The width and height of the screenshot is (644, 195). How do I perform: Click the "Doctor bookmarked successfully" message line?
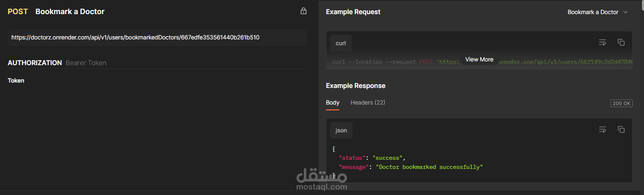point(429,167)
